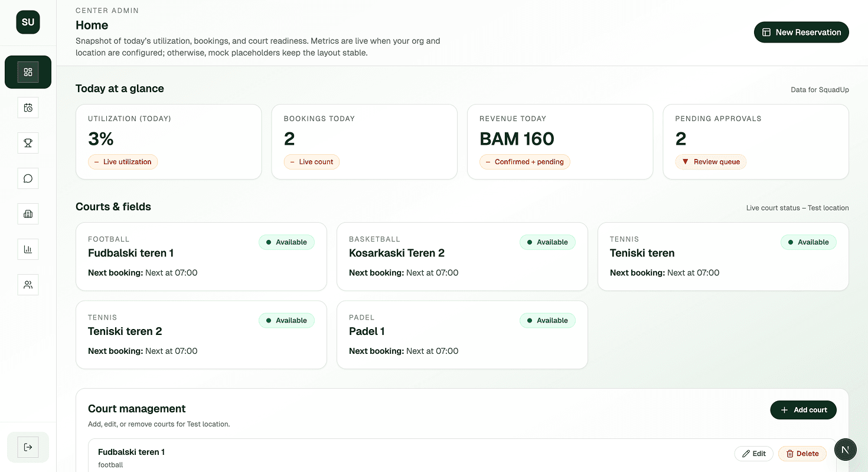The width and height of the screenshot is (868, 472).
Task: Click the Review queue badge under Pending Approvals
Action: [x=711, y=161]
